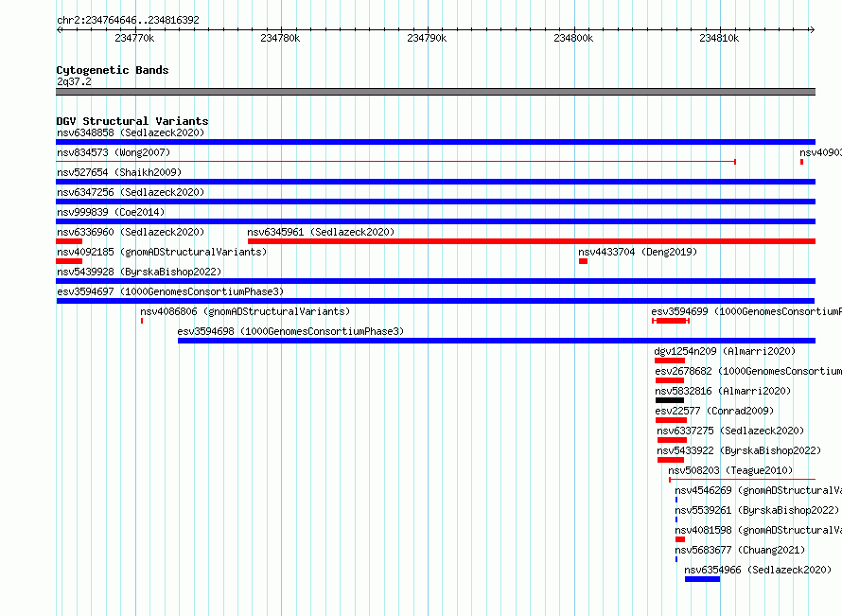
Task: Open dgv1254n209 (Almarri2020) label
Action: pyautogui.click(x=725, y=351)
